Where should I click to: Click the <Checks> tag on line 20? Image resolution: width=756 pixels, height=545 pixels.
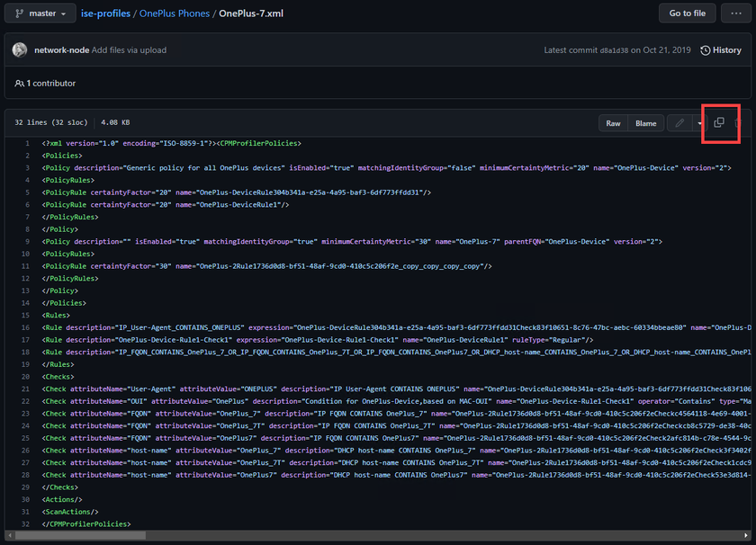tap(58, 377)
